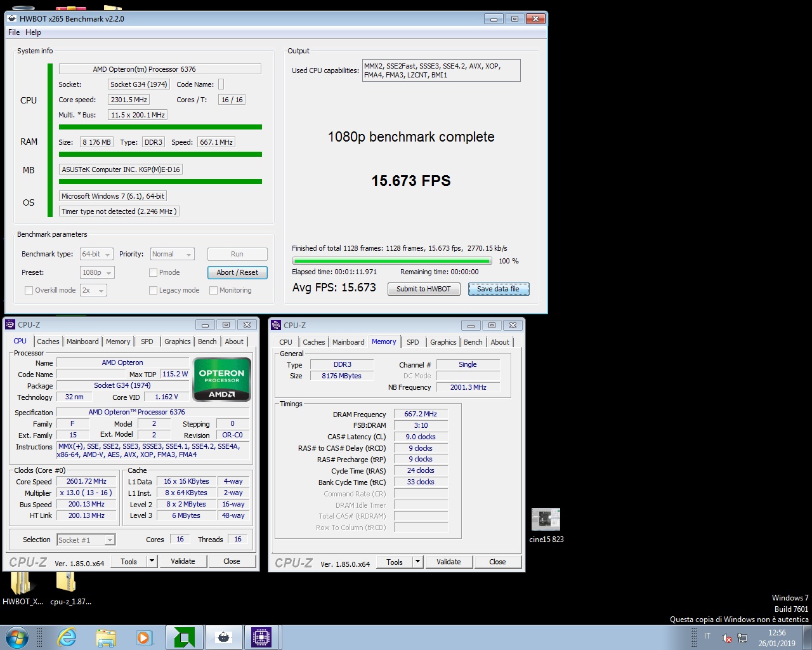The image size is (812, 650).
Task: Enable the Monitoring checkbox
Action: click(x=213, y=290)
